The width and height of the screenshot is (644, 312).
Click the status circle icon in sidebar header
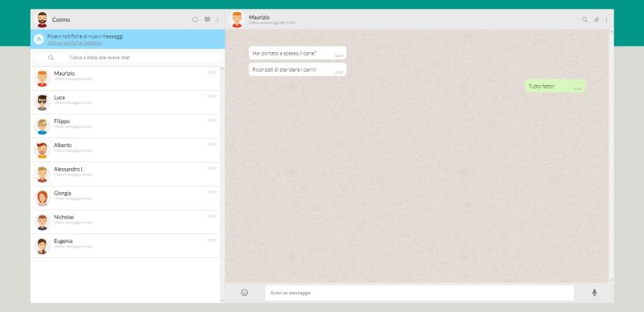point(195,20)
